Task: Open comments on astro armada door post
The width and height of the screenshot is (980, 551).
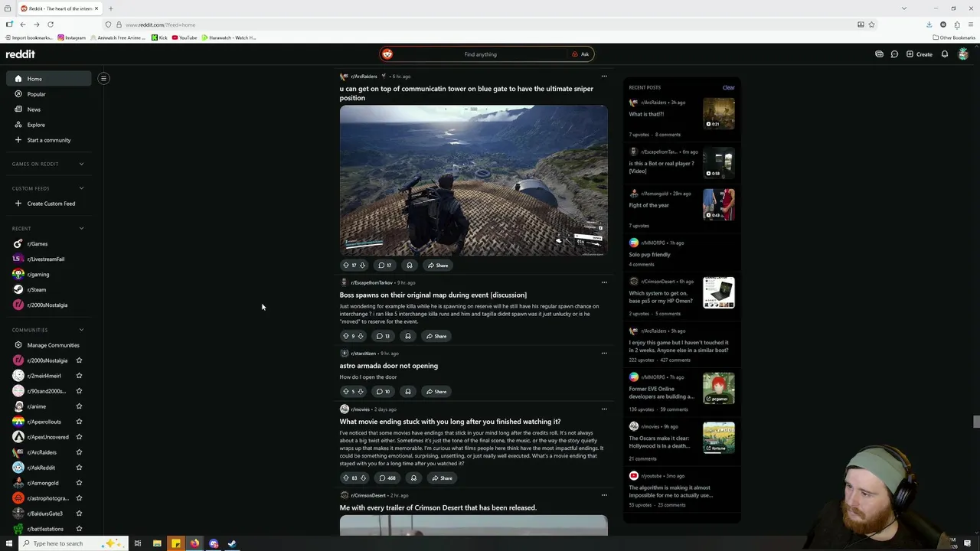Action: click(x=384, y=392)
